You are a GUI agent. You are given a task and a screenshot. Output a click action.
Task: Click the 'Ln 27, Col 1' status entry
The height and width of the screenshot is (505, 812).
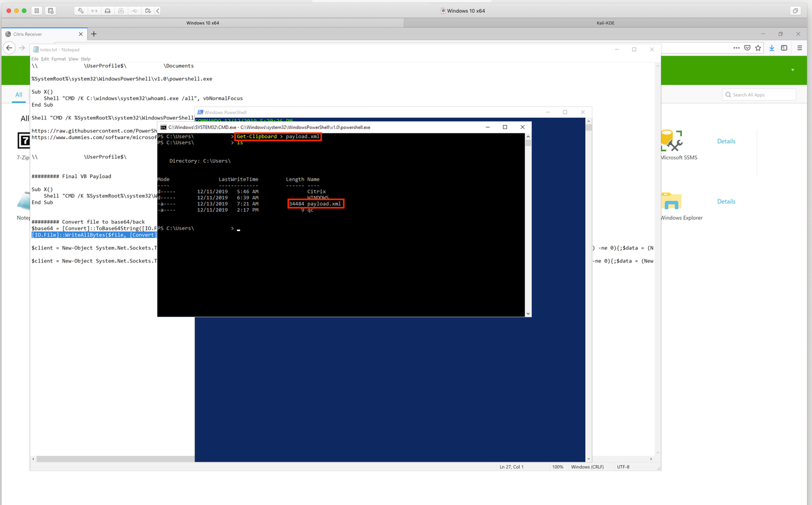(512, 467)
